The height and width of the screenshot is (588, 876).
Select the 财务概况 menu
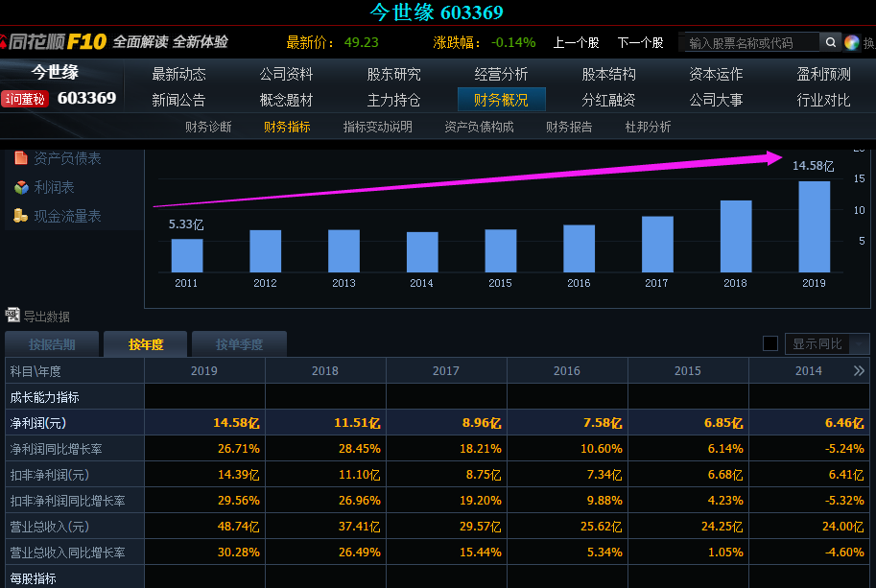(x=501, y=100)
